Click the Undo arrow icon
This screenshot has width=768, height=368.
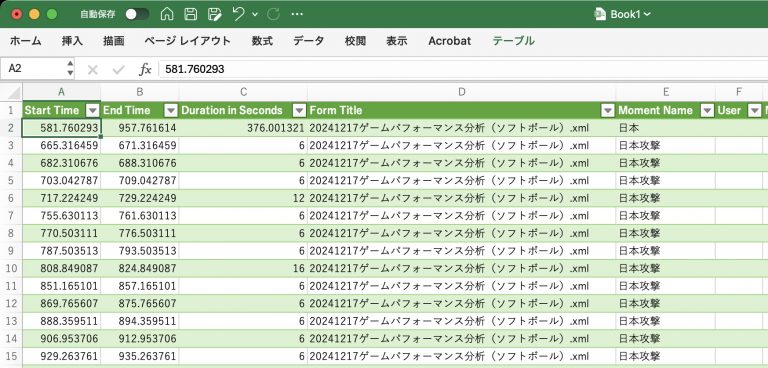tap(239, 14)
